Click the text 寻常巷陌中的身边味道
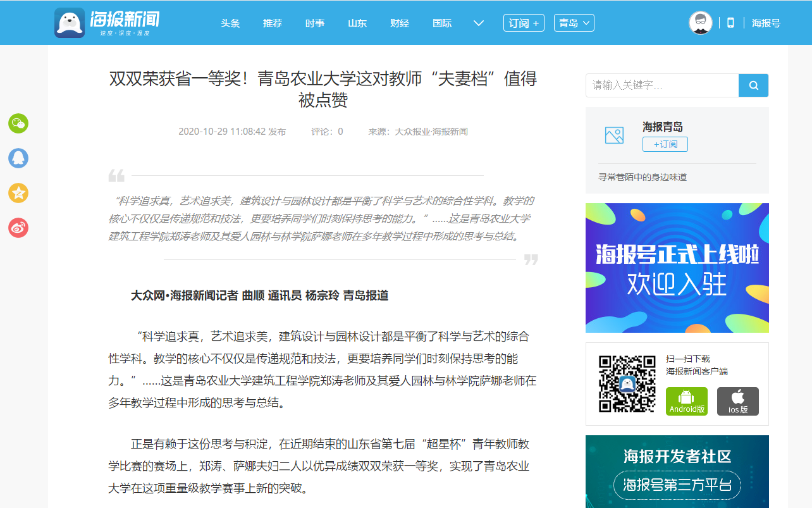812x508 pixels. tap(643, 177)
